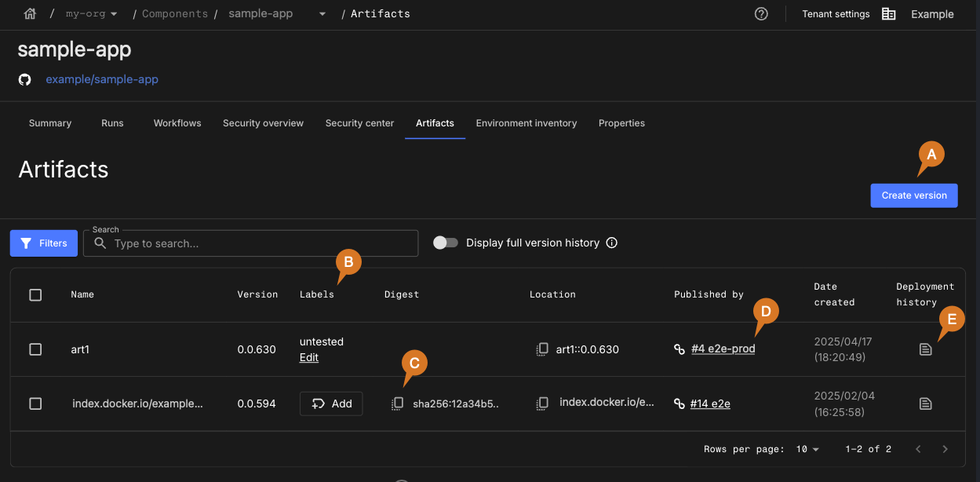Click the search magnifier icon
The width and height of the screenshot is (980, 482).
100,243
